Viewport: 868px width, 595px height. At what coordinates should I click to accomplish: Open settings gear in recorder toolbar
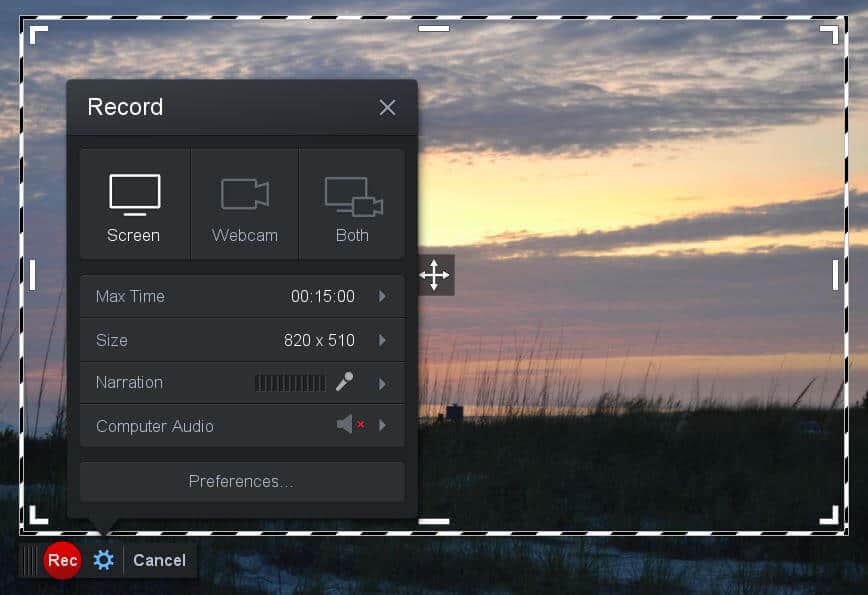104,560
